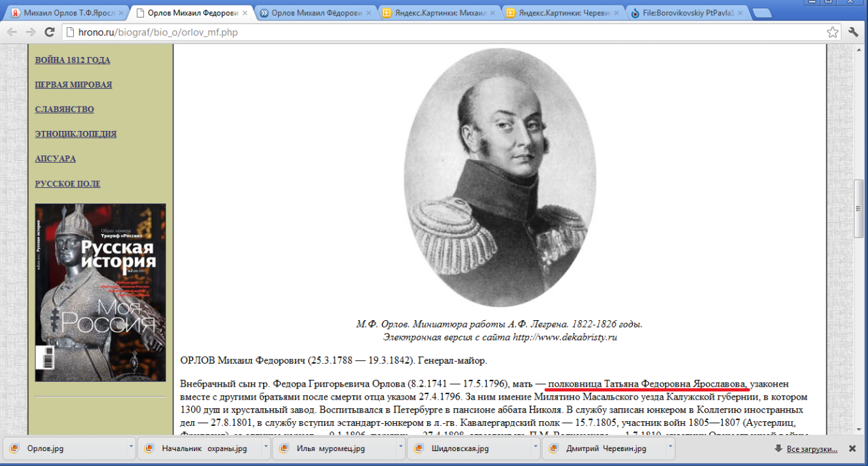This screenshot has height=466, width=868.
Task: Close the 'Орлов Михаил Фёдорови' tab
Action: (369, 13)
